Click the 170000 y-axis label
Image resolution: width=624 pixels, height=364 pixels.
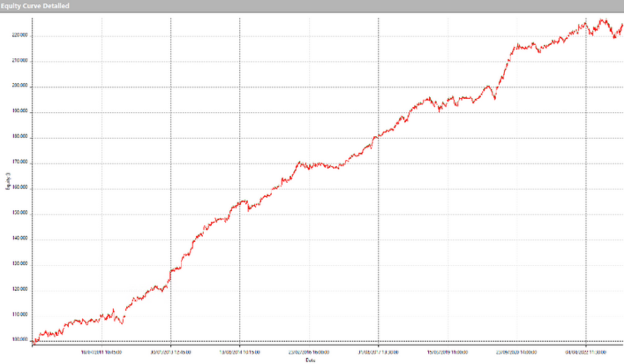pyautogui.click(x=20, y=162)
